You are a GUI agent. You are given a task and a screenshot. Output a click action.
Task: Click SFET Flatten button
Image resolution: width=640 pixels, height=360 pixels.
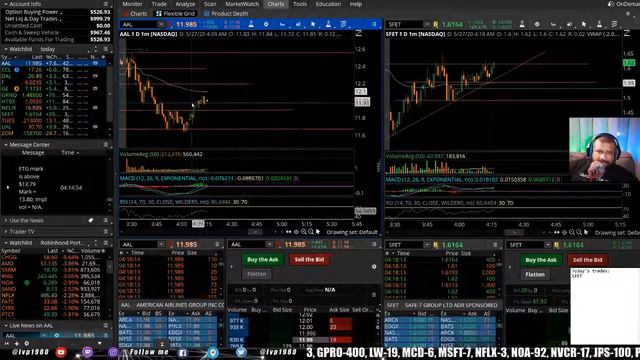coord(535,274)
